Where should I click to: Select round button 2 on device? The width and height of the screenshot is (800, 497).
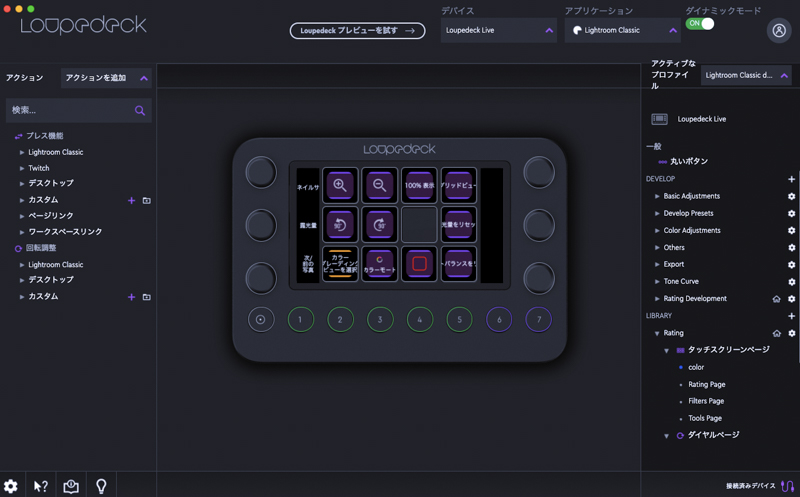click(340, 319)
